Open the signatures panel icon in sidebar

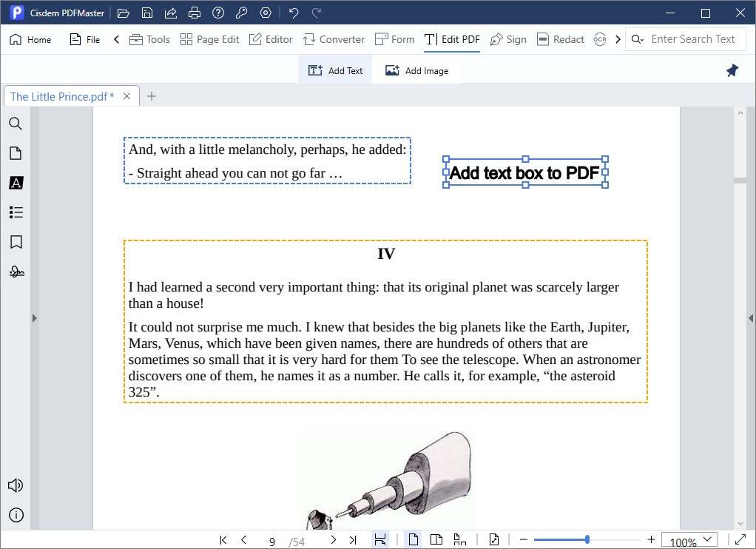click(16, 272)
